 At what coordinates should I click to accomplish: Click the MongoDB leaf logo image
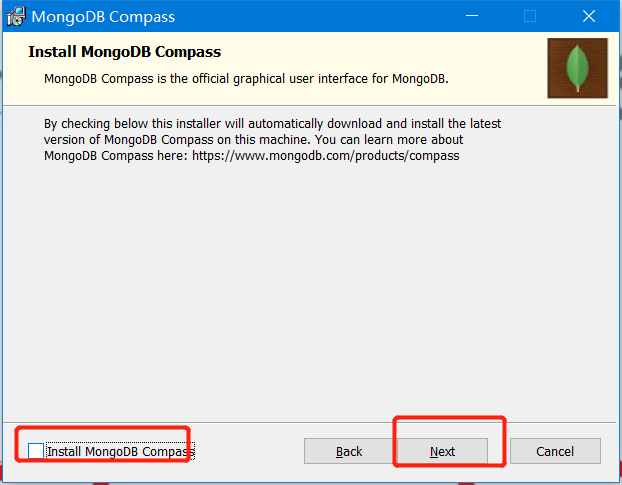tap(577, 68)
